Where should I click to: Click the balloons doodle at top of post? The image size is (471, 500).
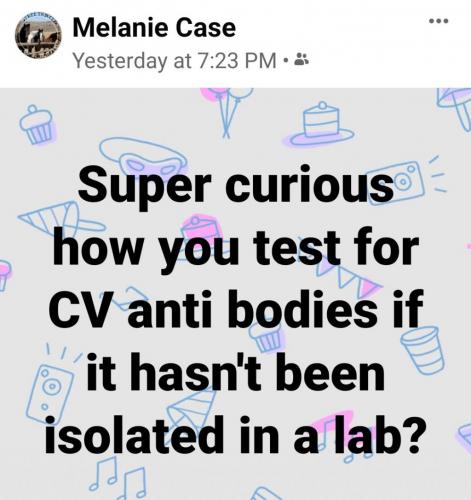tap(229, 112)
